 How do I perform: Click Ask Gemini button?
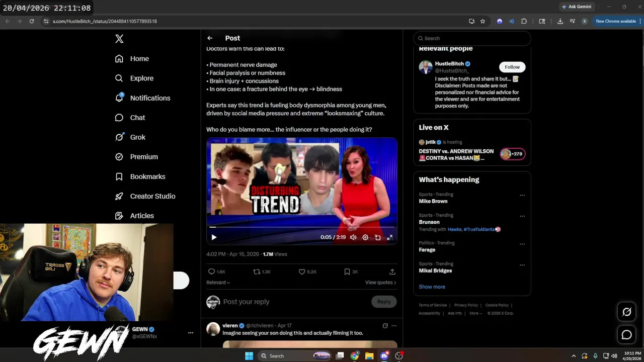(577, 7)
